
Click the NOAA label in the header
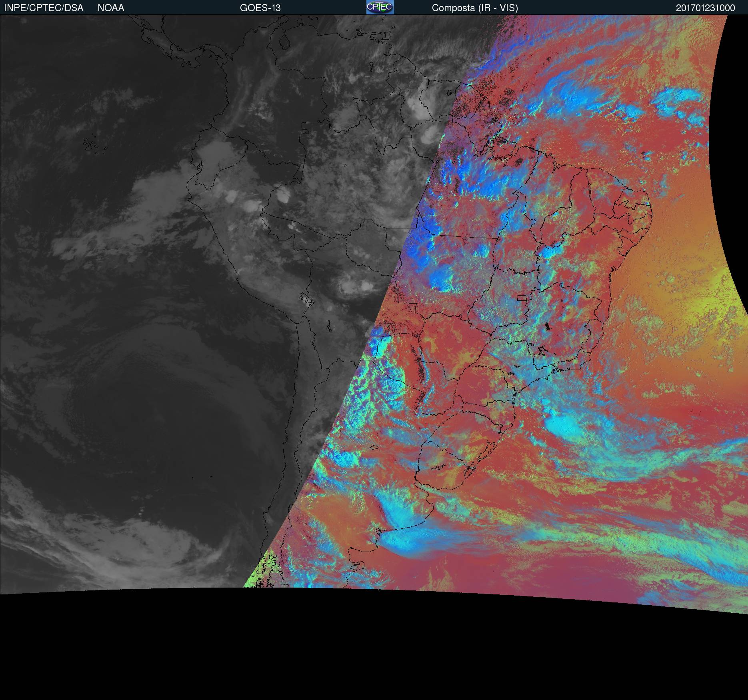[111, 8]
